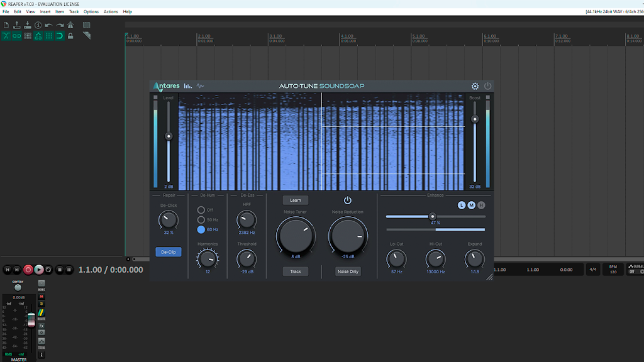644x362 pixels.
Task: Open the Track menu
Action: 74,12
